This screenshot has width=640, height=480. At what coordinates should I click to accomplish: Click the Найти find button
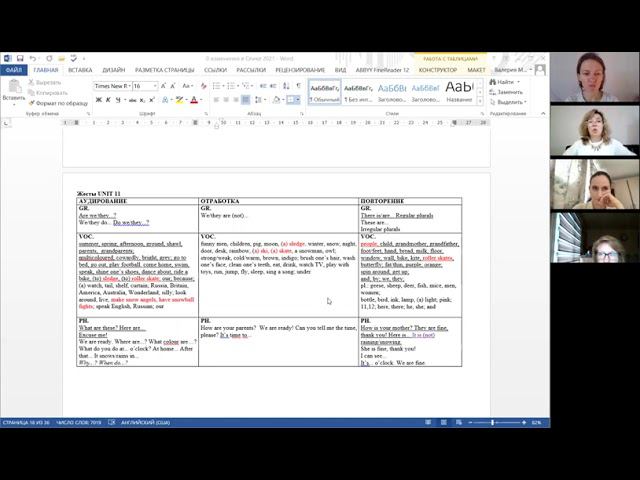click(x=505, y=82)
